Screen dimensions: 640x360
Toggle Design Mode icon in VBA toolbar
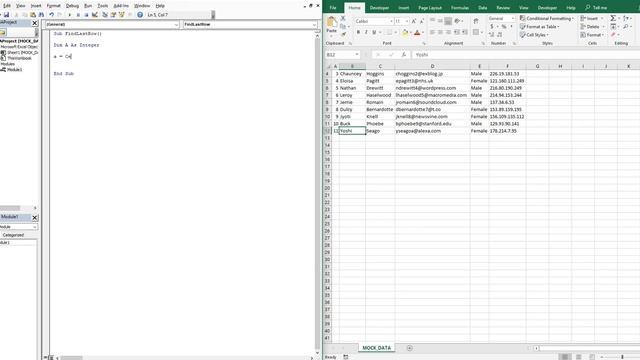pyautogui.click(x=95, y=15)
